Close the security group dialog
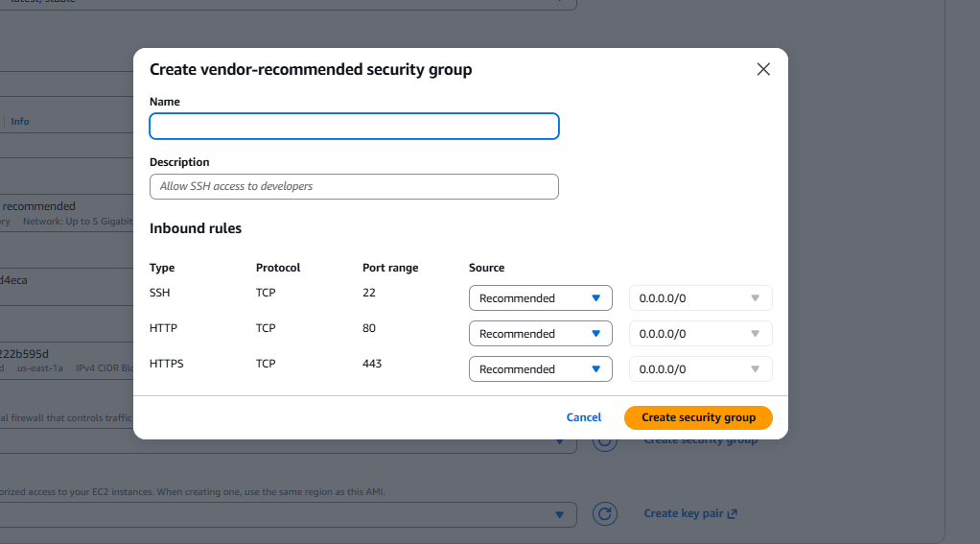The width and height of the screenshot is (980, 544). click(x=763, y=69)
